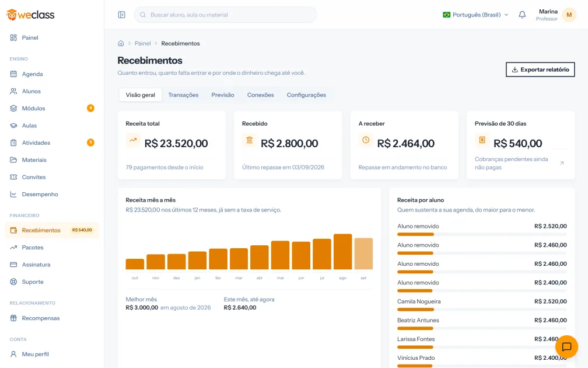
Task: Click the progress bar under Beatriz Antunes
Action: (x=482, y=328)
